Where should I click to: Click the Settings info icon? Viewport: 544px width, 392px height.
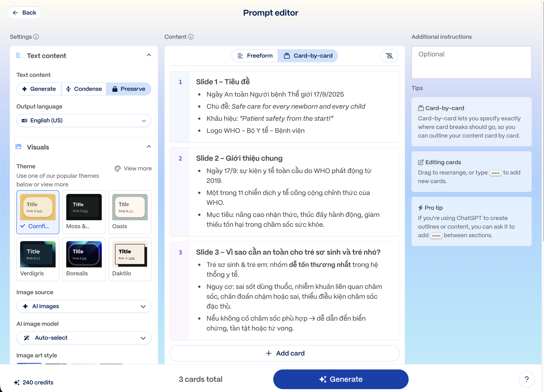36,37
